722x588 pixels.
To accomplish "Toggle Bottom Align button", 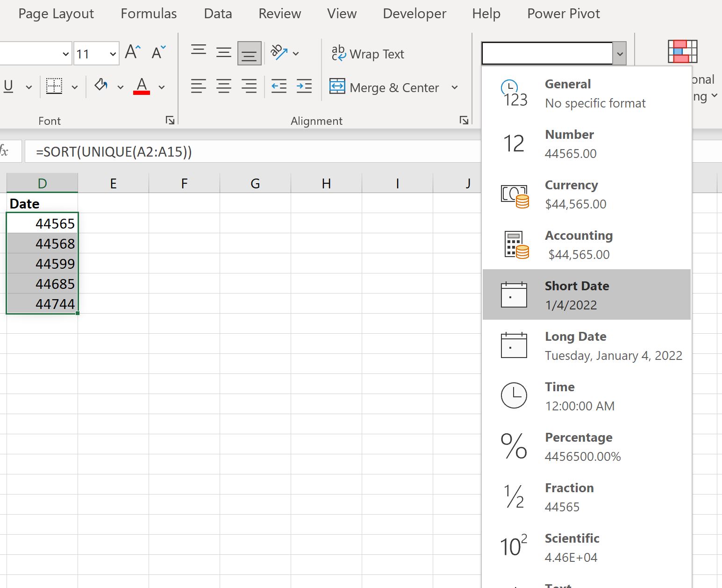I will click(x=249, y=53).
